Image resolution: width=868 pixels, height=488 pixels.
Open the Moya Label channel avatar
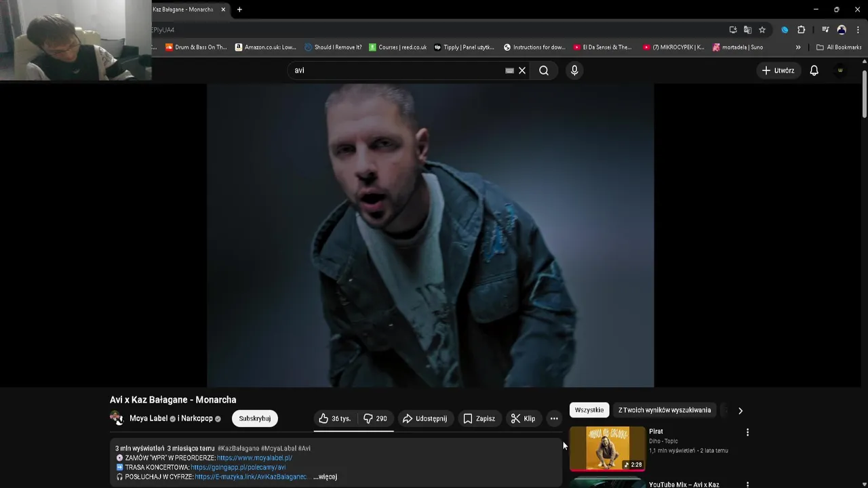117,418
